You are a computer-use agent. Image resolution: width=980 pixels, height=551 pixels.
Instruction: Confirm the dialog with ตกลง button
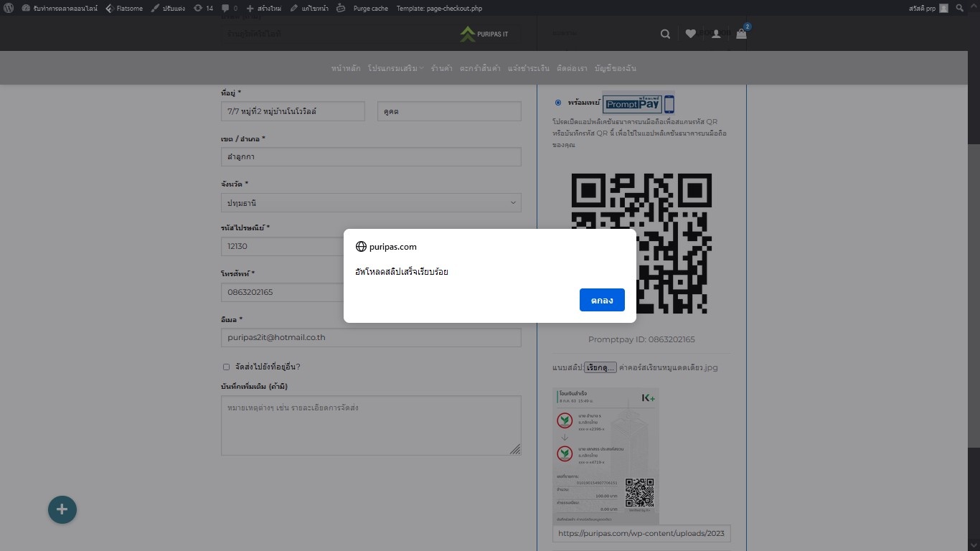(602, 300)
